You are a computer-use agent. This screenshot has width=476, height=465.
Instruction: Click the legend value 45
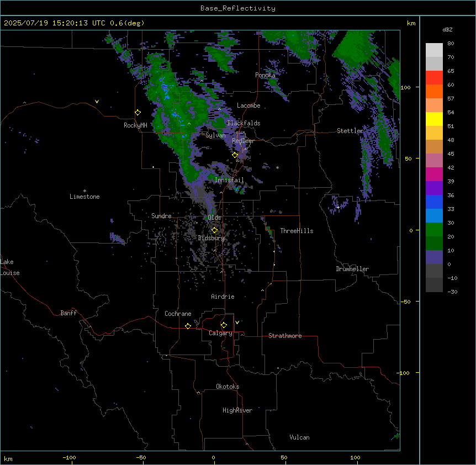click(x=451, y=154)
